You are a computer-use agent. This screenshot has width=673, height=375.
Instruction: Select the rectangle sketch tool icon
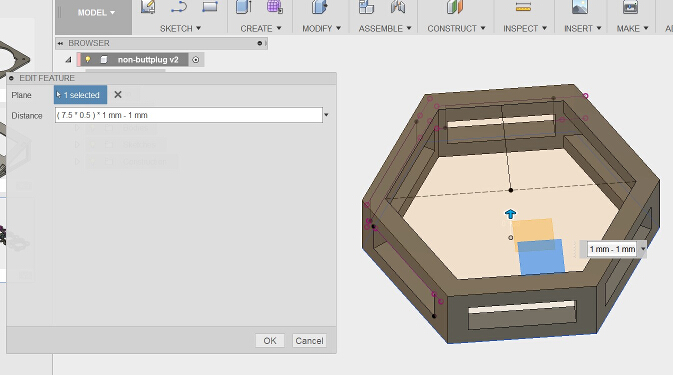pyautogui.click(x=210, y=6)
